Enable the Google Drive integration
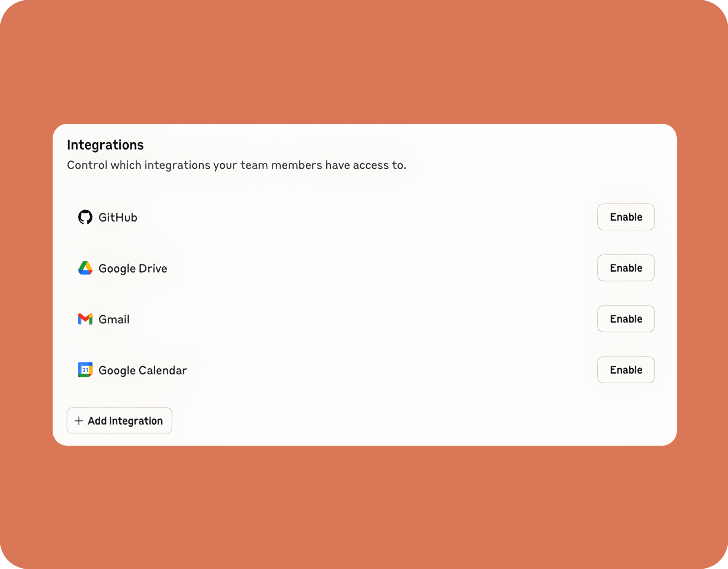The height and width of the screenshot is (569, 728). point(626,268)
